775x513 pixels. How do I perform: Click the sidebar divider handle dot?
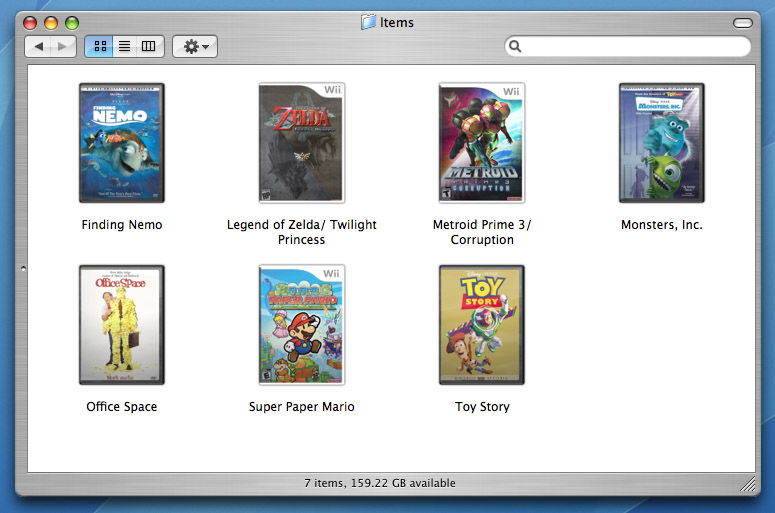[23, 269]
